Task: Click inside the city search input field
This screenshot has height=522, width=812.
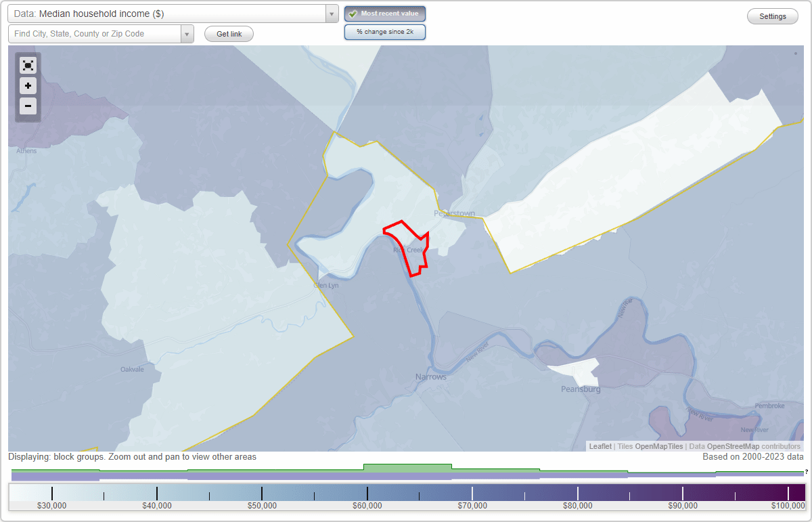Action: coord(95,33)
